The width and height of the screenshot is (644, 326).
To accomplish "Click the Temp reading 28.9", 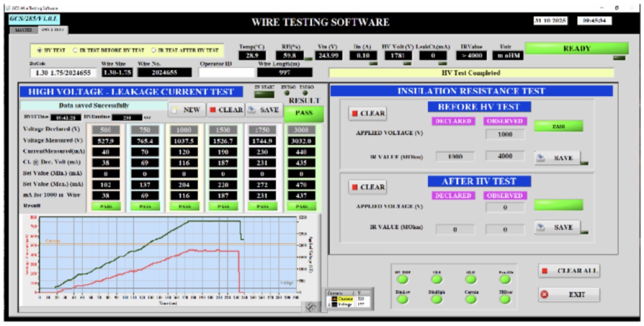I will [x=252, y=55].
